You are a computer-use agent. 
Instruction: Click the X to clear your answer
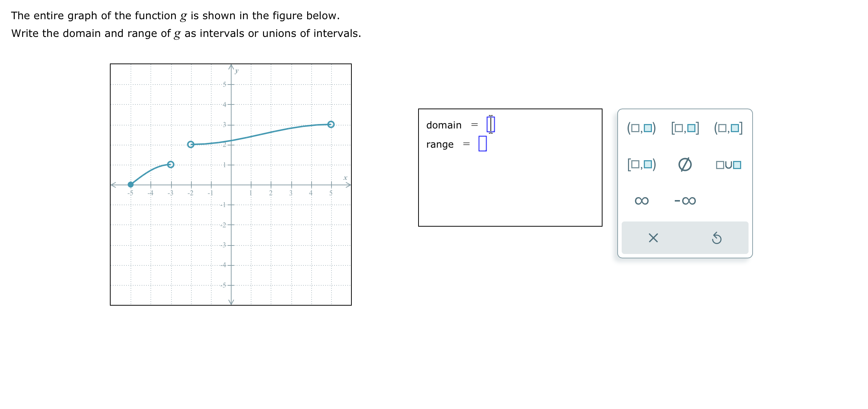click(x=652, y=238)
